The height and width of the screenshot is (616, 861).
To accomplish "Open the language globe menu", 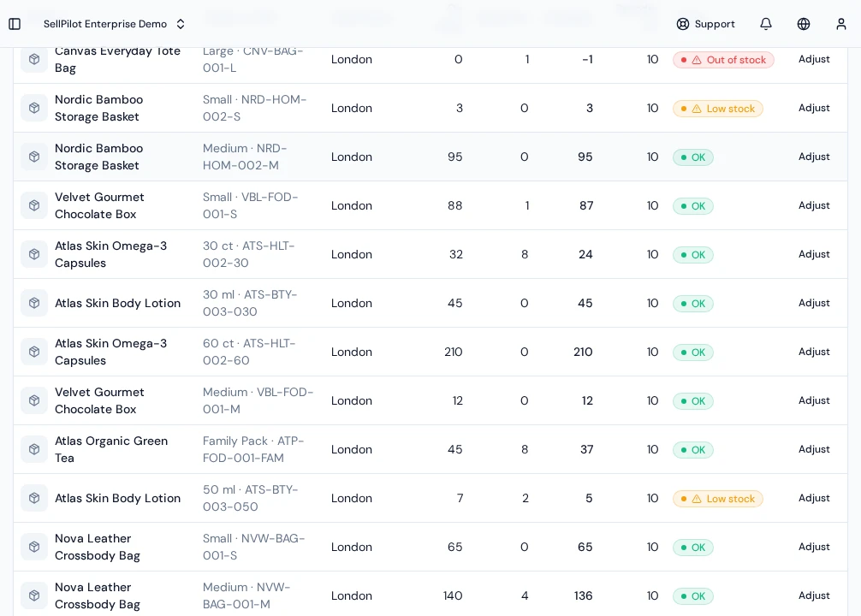I will [x=804, y=24].
